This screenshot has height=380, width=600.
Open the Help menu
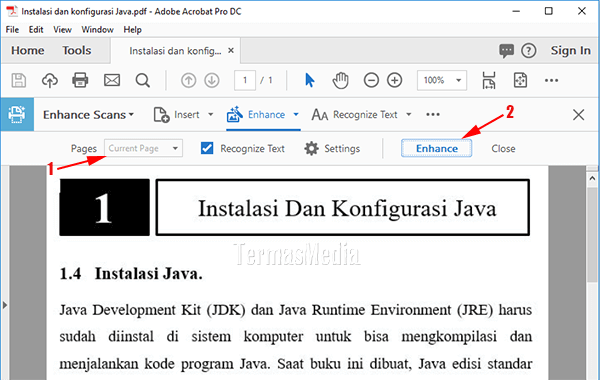pos(132,29)
